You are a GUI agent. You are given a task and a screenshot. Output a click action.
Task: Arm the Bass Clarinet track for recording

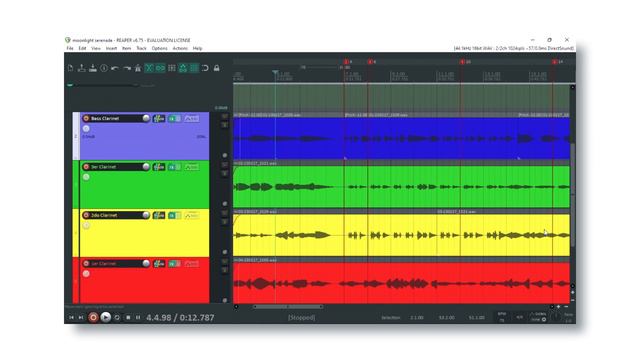point(86,118)
